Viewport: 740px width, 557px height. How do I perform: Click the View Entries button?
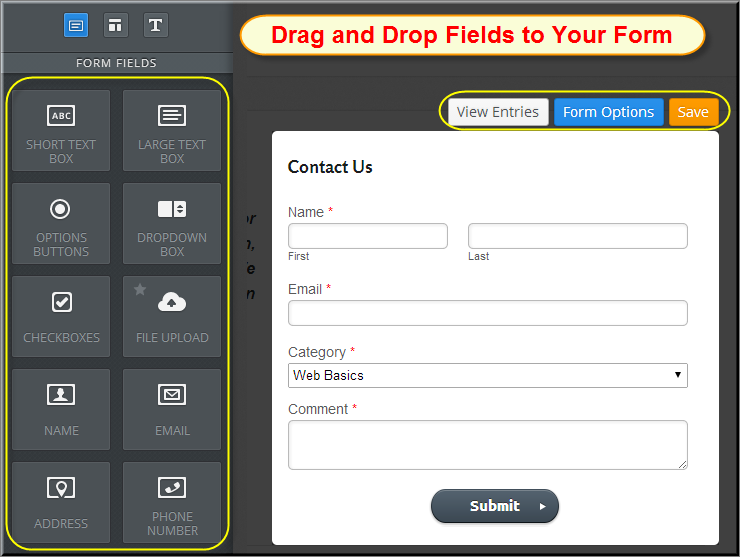pyautogui.click(x=497, y=112)
